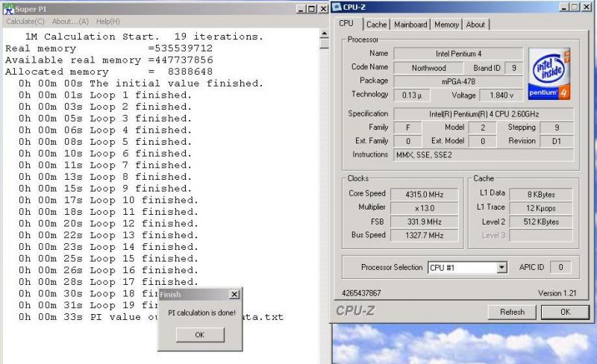Close the CPU-Z window
The image size is (597, 364).
point(587,7)
